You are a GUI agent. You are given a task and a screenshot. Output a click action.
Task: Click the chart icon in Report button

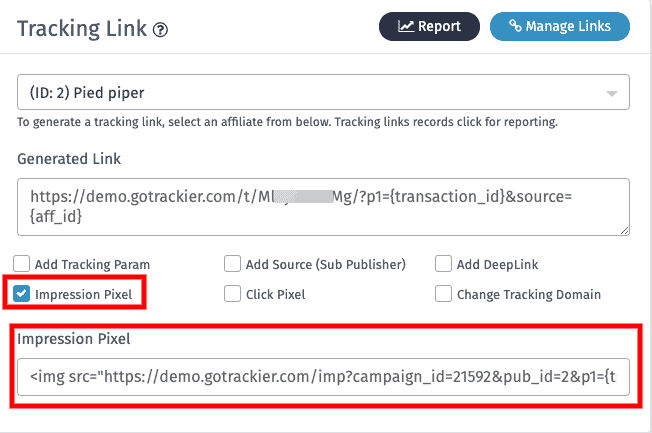[406, 27]
